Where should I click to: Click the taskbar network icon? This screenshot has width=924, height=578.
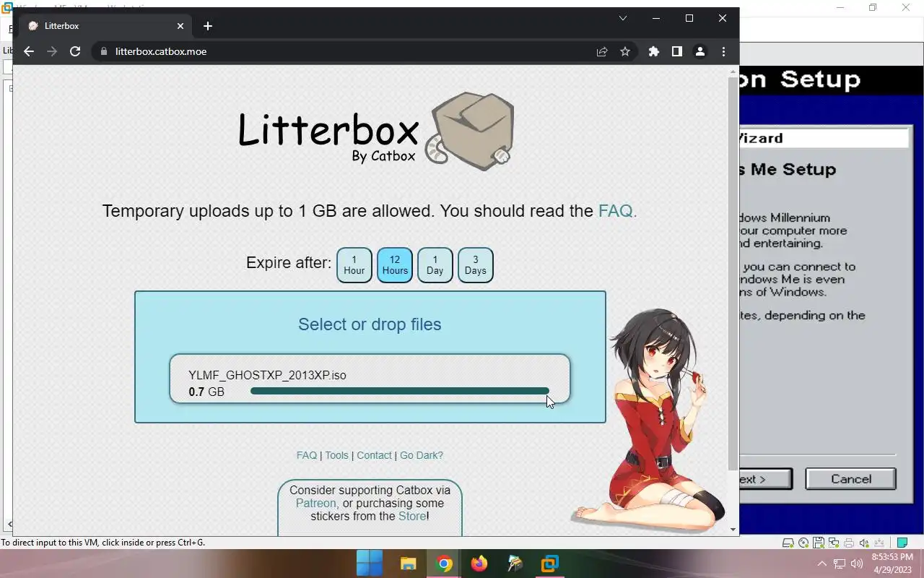pyautogui.click(x=840, y=564)
